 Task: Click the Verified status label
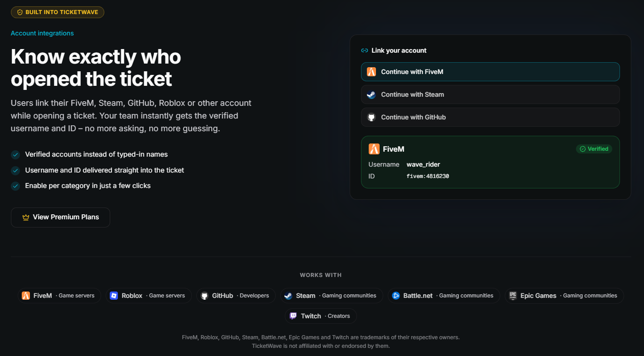598,149
